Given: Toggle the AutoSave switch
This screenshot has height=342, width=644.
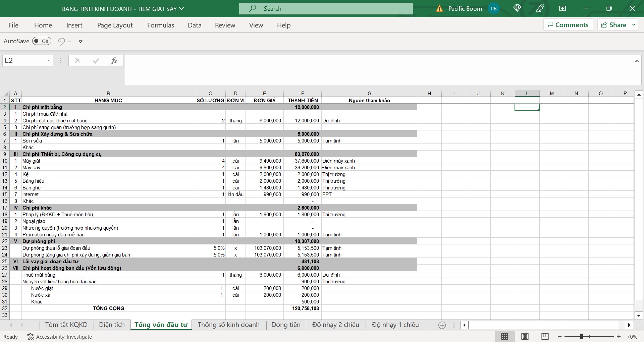Looking at the screenshot, I should pyautogui.click(x=42, y=41).
